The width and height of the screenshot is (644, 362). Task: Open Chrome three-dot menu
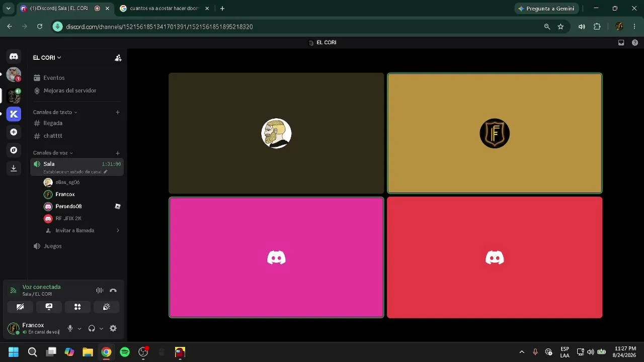(634, 27)
